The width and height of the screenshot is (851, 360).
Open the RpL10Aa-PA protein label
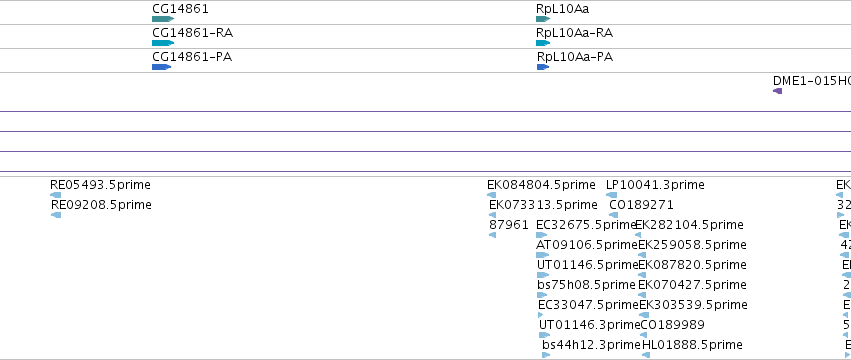(x=575, y=56)
